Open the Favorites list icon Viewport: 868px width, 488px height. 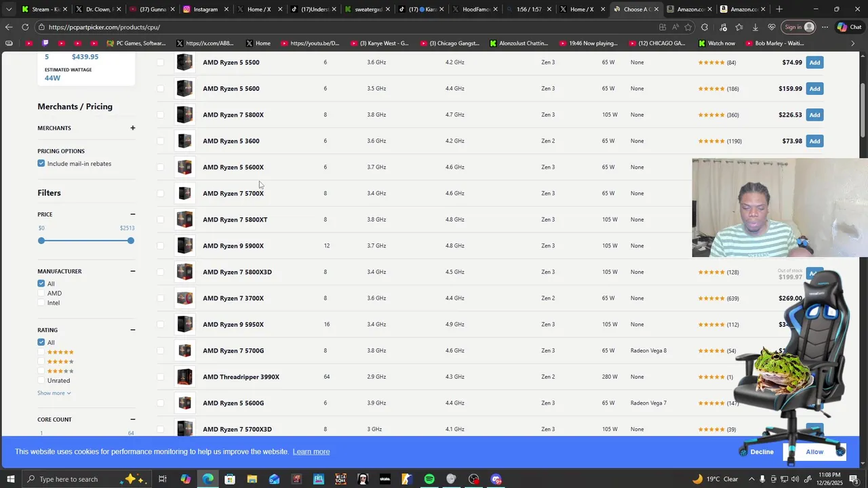[739, 27]
